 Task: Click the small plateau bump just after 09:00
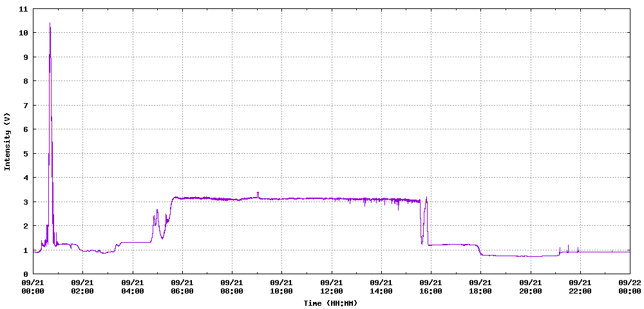pyautogui.click(x=258, y=193)
